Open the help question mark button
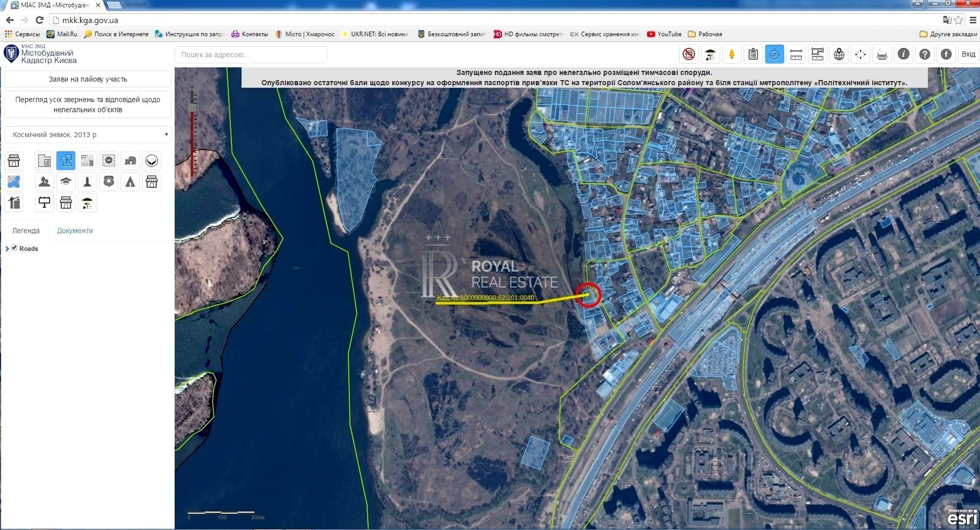Image resolution: width=980 pixels, height=530 pixels. point(925,54)
